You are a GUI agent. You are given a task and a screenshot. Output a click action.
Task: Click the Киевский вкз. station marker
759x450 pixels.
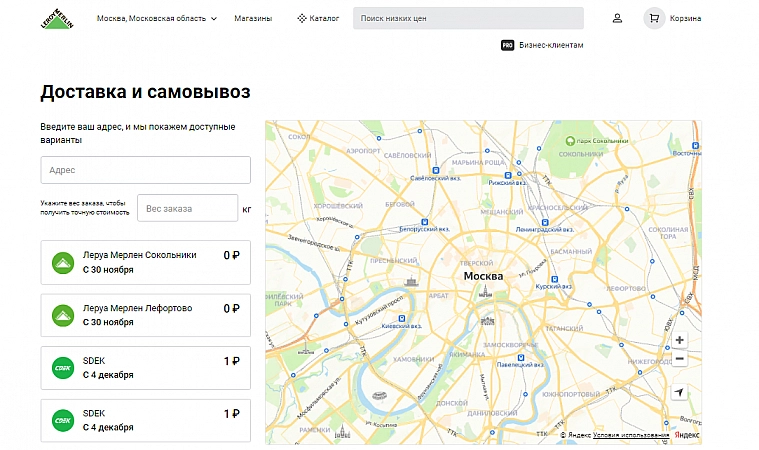(402, 318)
